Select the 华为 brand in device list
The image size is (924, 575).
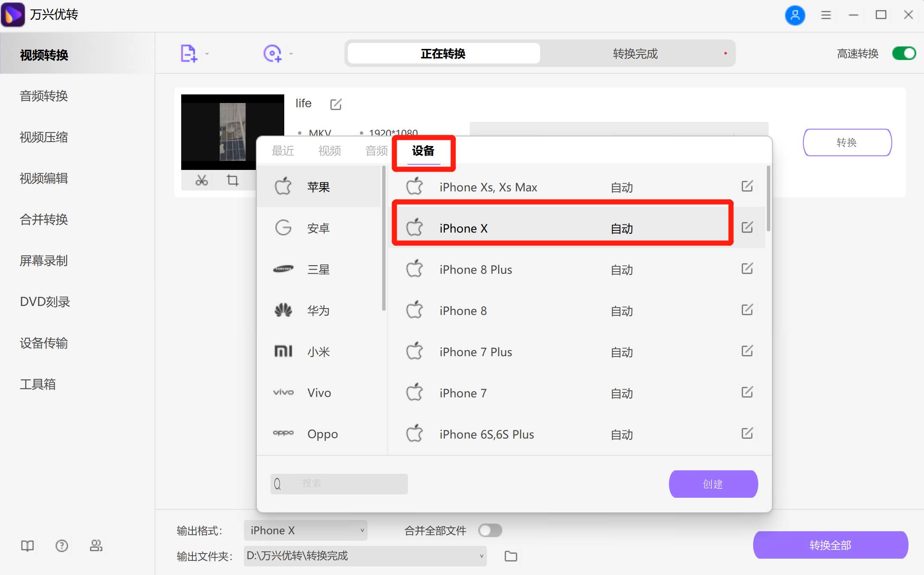tap(318, 310)
